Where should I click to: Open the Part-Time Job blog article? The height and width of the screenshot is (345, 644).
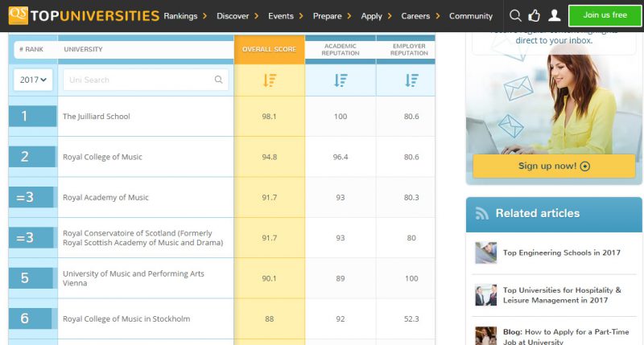566,336
